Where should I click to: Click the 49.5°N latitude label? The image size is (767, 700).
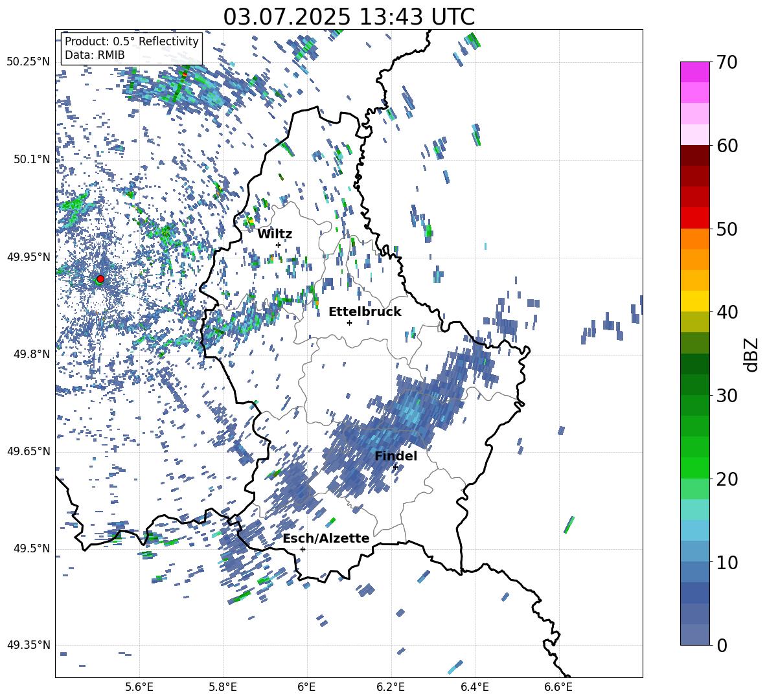32,548
